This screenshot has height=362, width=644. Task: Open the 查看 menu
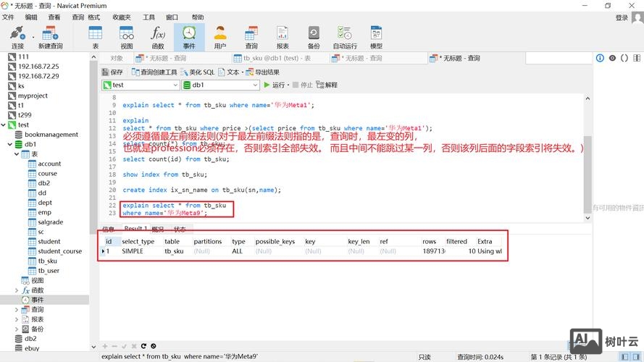tap(54, 17)
